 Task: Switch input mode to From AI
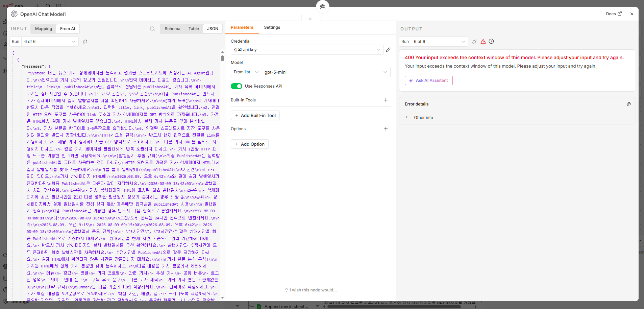pyautogui.click(x=68, y=29)
